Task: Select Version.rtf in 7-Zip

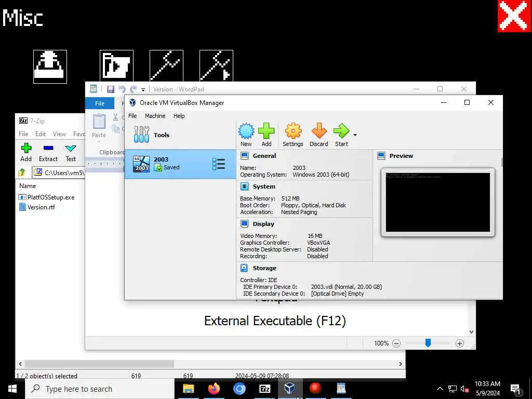Action: pos(37,207)
